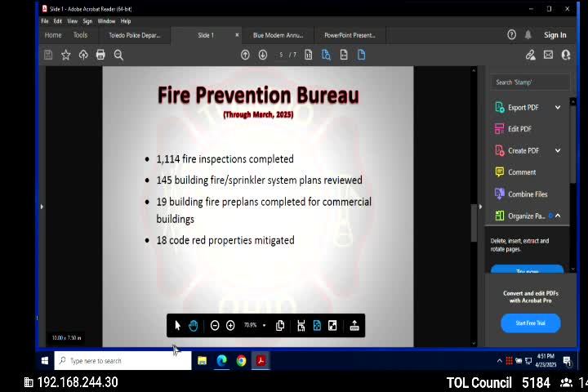Click the search document page icon
Viewport: 588px width, 392px height.
[326, 55]
